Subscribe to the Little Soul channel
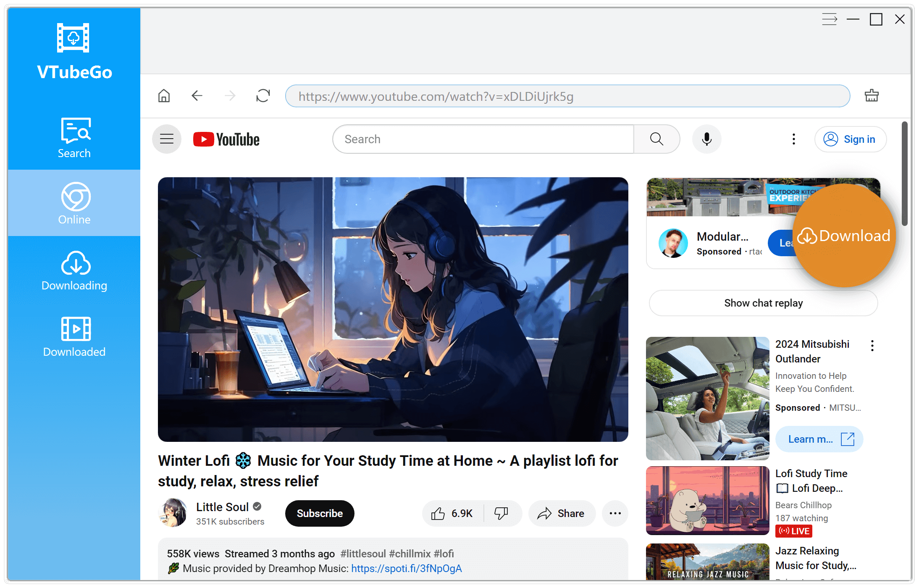 tap(319, 513)
